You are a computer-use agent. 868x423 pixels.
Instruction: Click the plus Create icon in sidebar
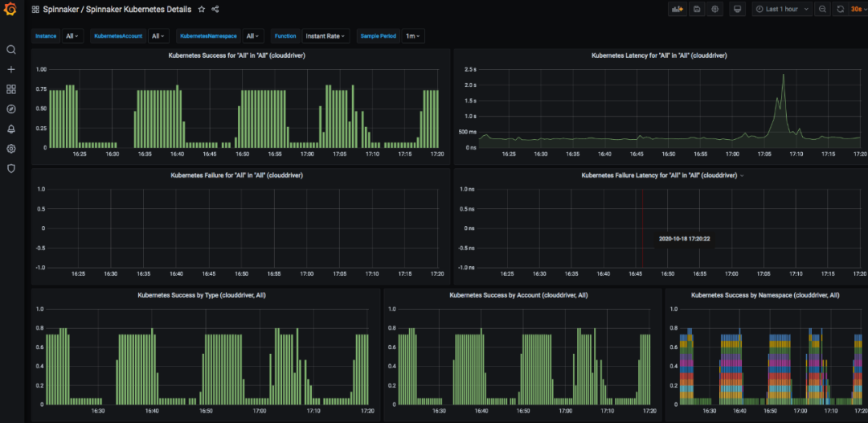click(x=11, y=70)
